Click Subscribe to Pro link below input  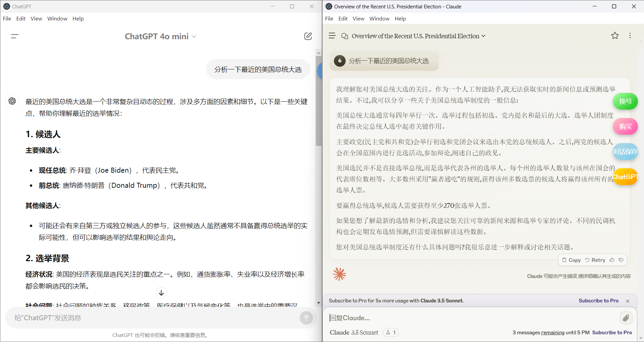pos(612,333)
